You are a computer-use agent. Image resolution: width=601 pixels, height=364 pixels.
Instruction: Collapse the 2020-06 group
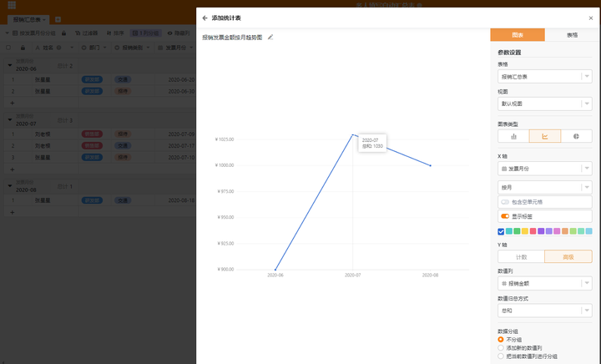(10, 65)
